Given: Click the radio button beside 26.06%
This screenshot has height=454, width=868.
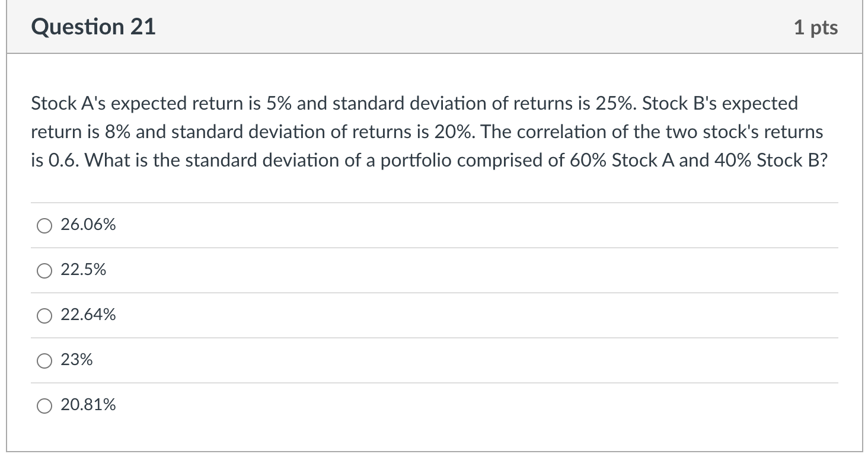Looking at the screenshot, I should [44, 225].
